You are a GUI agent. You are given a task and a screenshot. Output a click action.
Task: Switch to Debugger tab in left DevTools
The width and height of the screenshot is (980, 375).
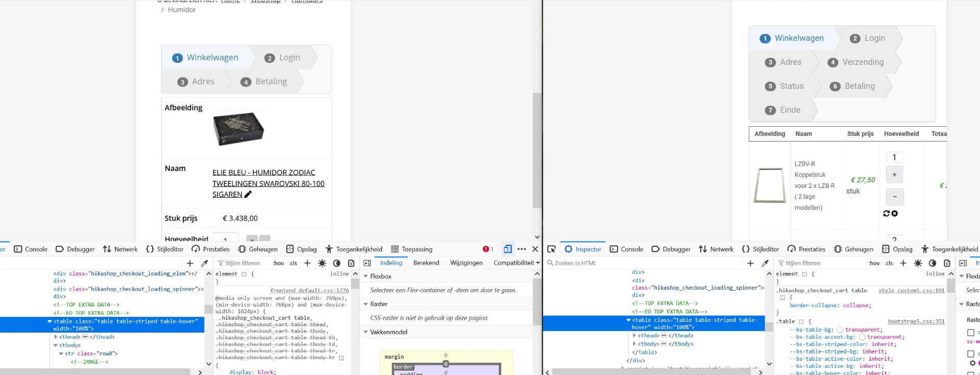[x=75, y=249]
